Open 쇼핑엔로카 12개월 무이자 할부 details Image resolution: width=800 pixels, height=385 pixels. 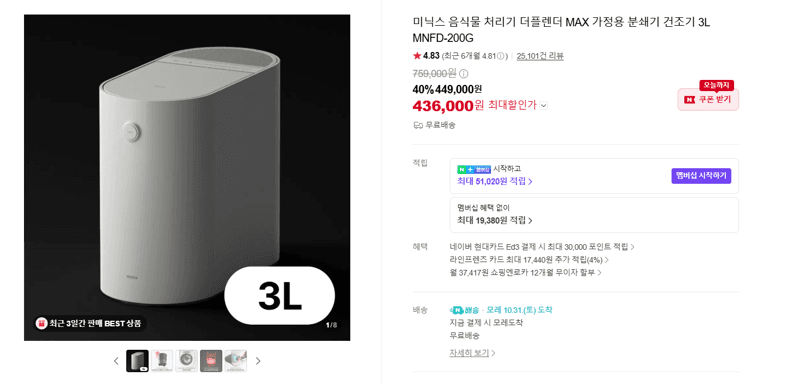click(526, 272)
